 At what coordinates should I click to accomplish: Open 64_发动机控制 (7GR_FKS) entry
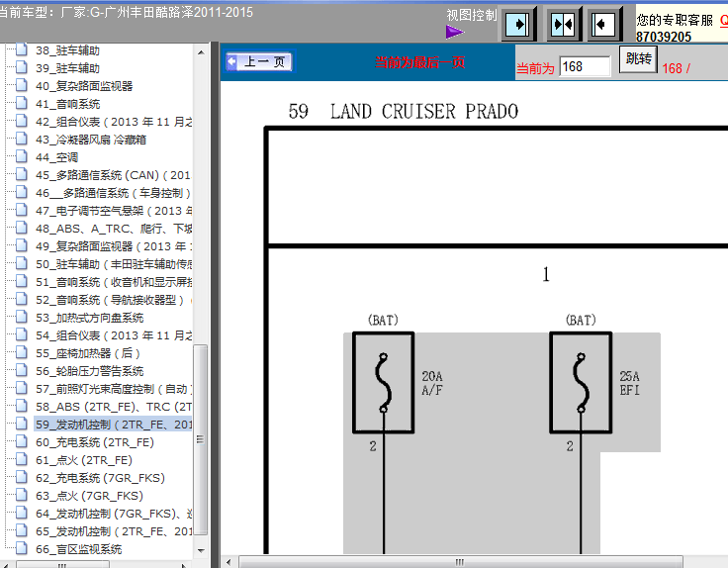pos(114,514)
